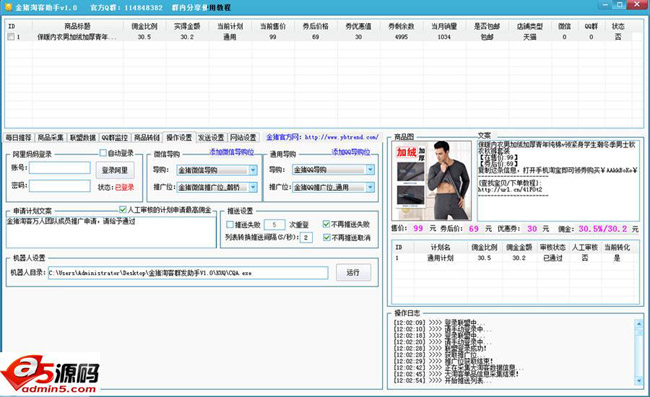Click the 当月销量 column header
650x397 pixels.
pos(444,27)
